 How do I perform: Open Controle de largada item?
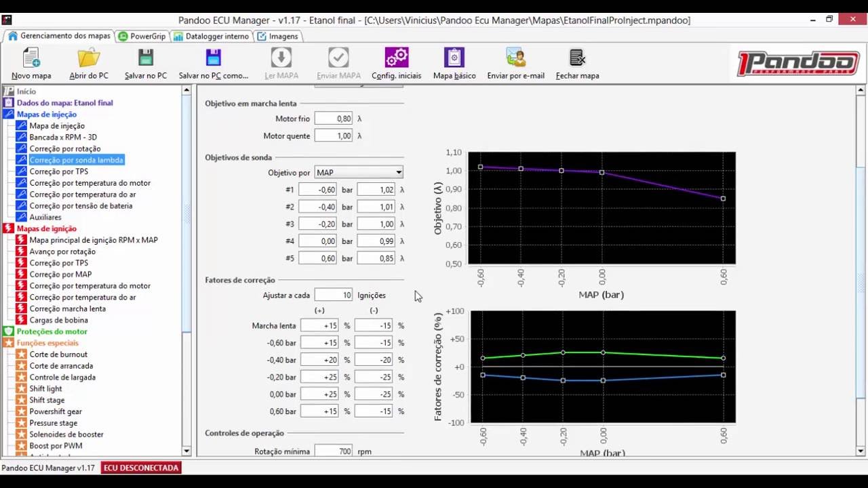62,378
